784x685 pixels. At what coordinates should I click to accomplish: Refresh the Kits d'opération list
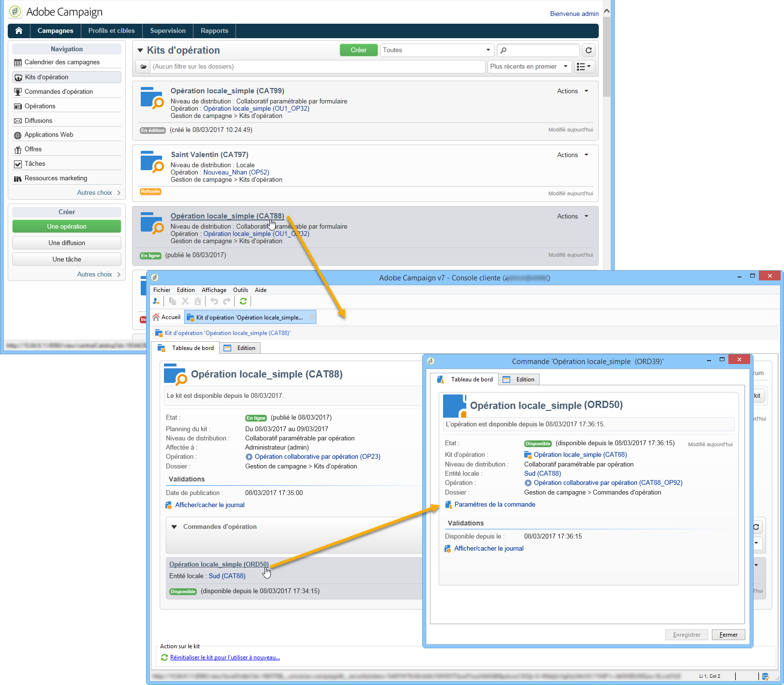589,50
